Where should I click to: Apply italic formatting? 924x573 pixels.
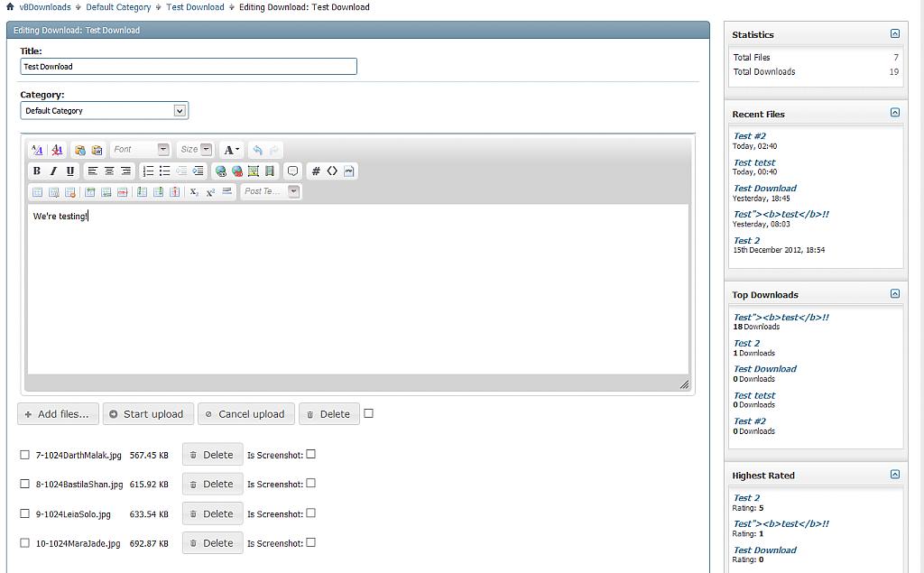click(53, 171)
